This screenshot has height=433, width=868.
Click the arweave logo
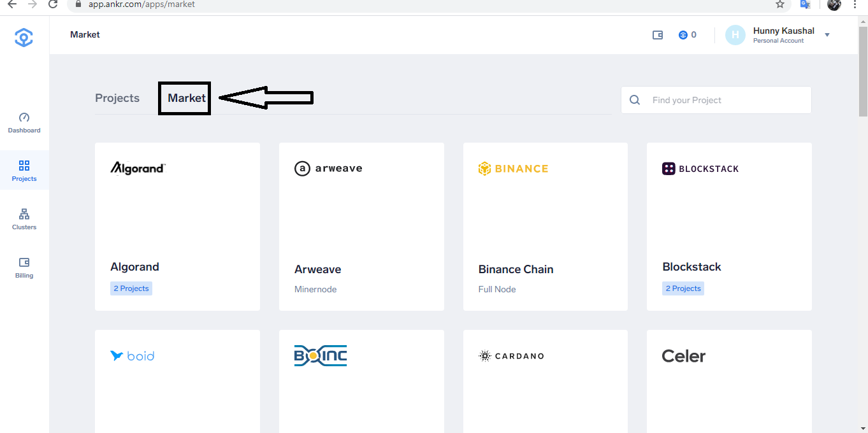pyautogui.click(x=328, y=168)
